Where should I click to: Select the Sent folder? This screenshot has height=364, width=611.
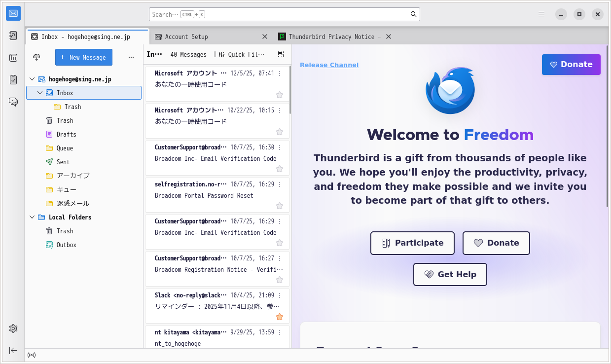coord(84,162)
